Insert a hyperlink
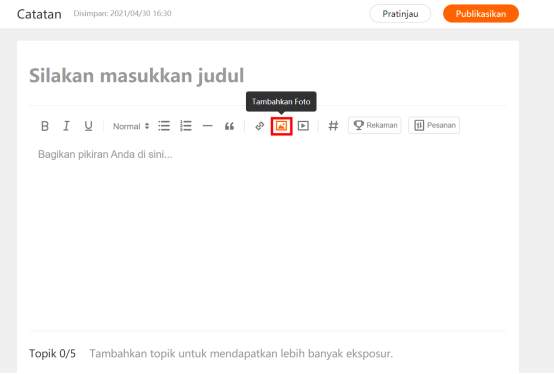The image size is (554, 374). [x=260, y=126]
